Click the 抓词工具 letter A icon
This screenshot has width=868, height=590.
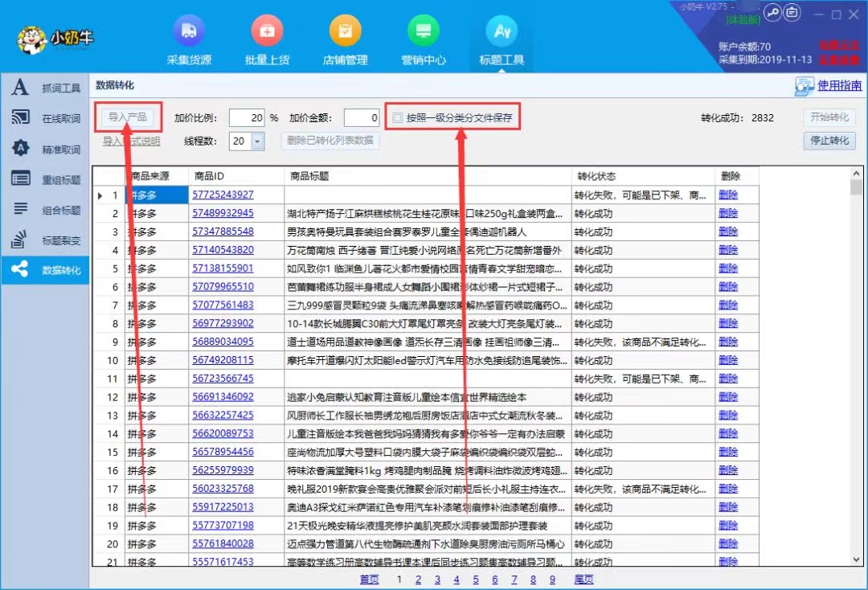pyautogui.click(x=20, y=87)
